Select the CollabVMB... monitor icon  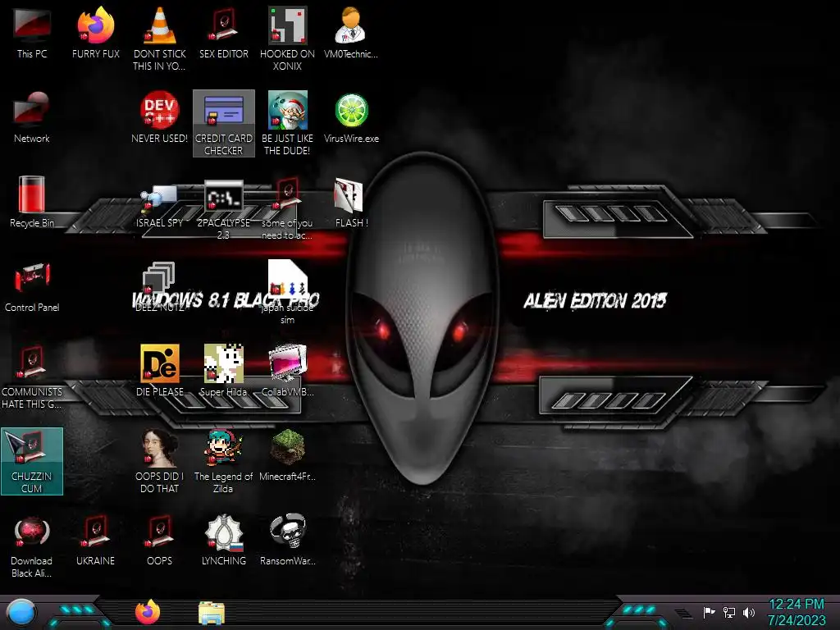(x=288, y=371)
